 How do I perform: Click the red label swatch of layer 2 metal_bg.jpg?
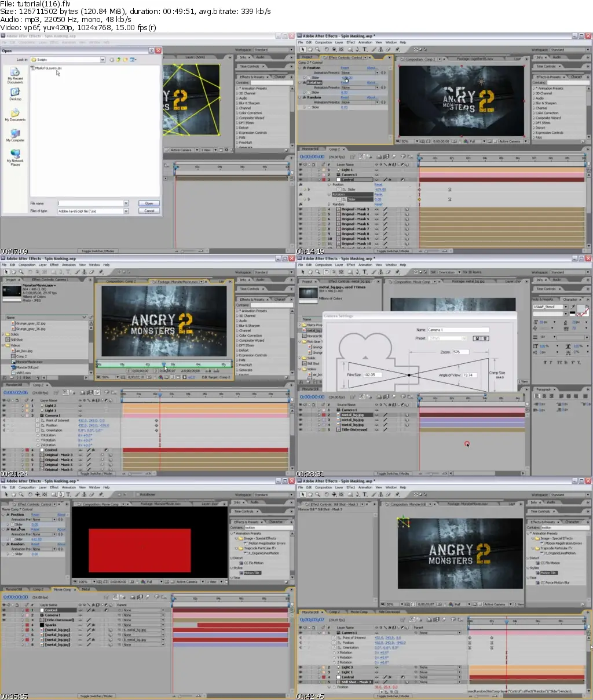(x=324, y=415)
